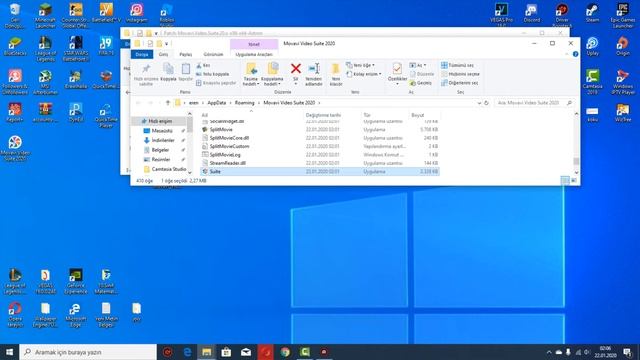Click Tümünü seç select all

(x=458, y=65)
